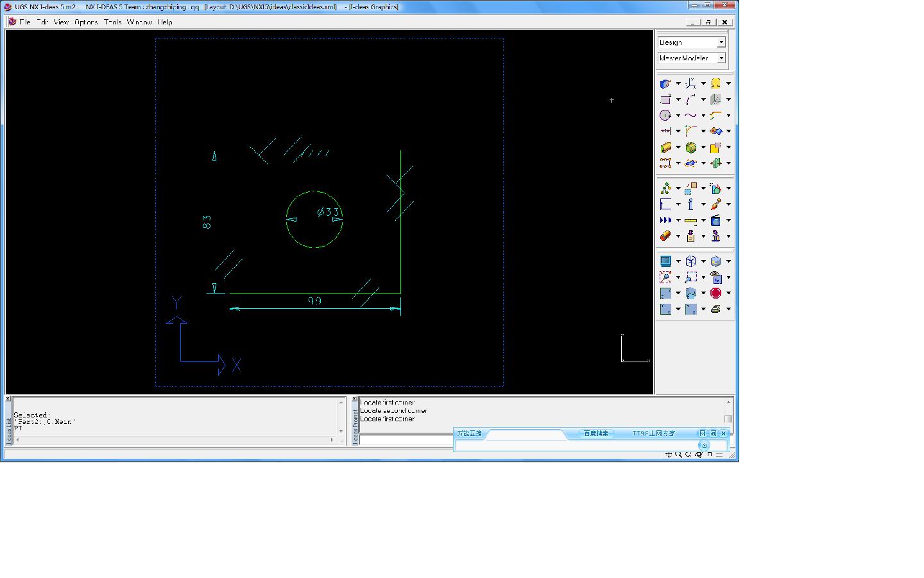Image resolution: width=924 pixels, height=578 pixels.
Task: Pick the wavy Splines curve tool
Action: pyautogui.click(x=690, y=116)
